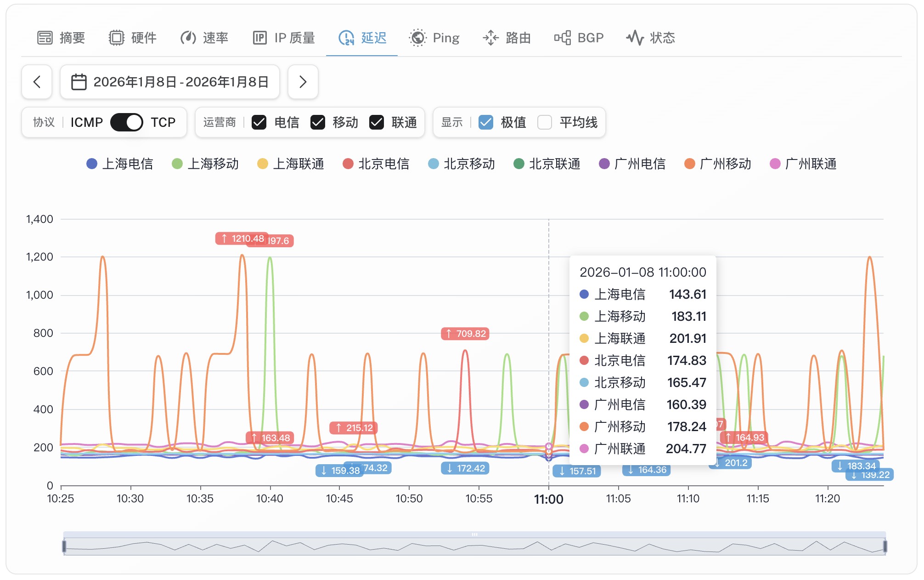Screen dimensions: 924x580
Task: Enable the 平均线 average line checkbox
Action: tap(545, 122)
